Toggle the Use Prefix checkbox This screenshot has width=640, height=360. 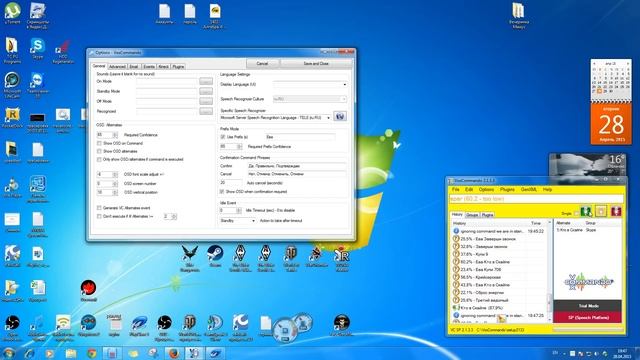pyautogui.click(x=222, y=137)
